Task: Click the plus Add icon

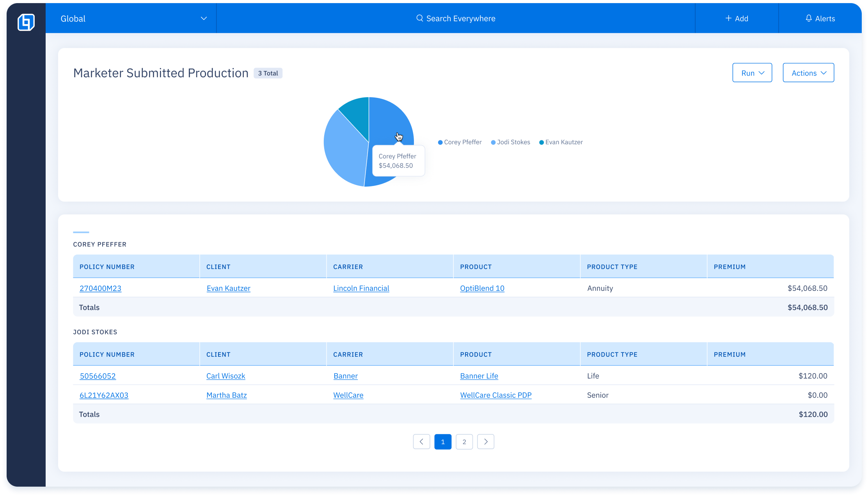Action: (728, 18)
